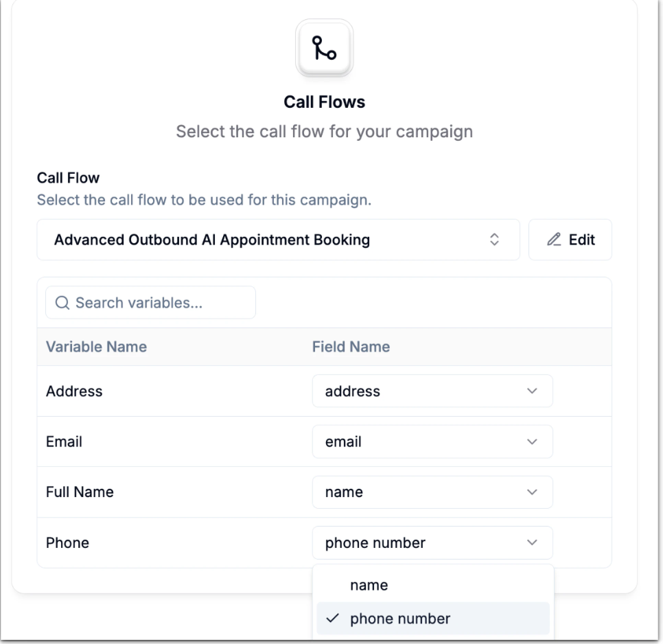Deselect the checked phone number option

400,618
